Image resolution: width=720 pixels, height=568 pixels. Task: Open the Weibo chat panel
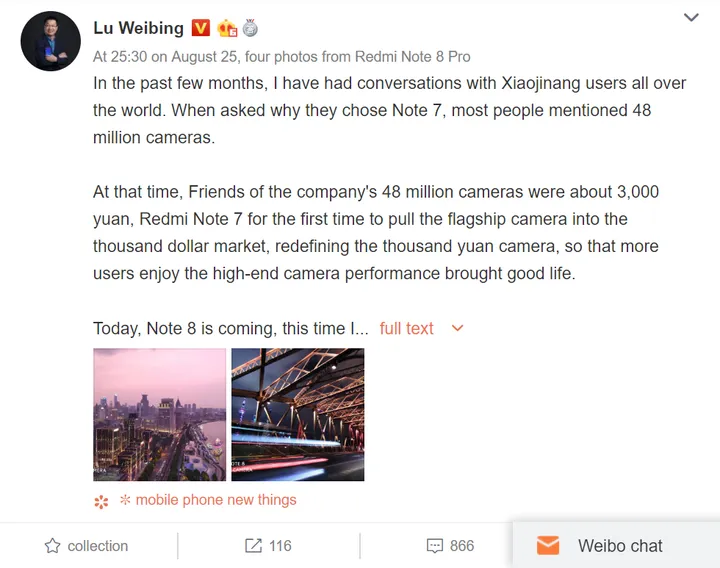click(619, 546)
